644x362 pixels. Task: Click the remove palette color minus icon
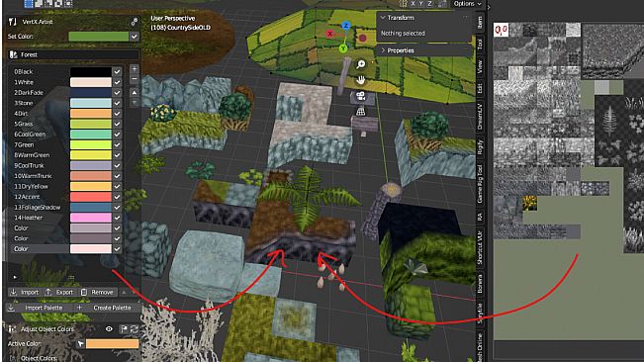point(134,79)
